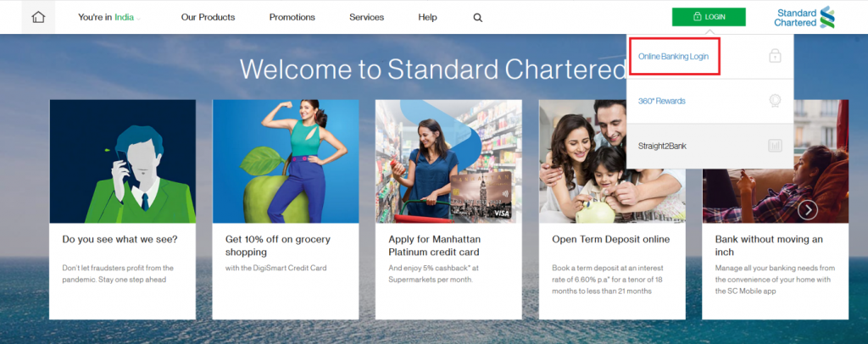
Task: Click the Straight2Bank chart icon
Action: 775,146
